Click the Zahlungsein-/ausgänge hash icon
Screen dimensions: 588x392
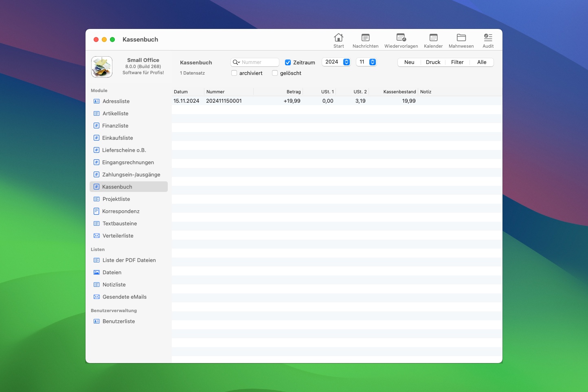97,174
